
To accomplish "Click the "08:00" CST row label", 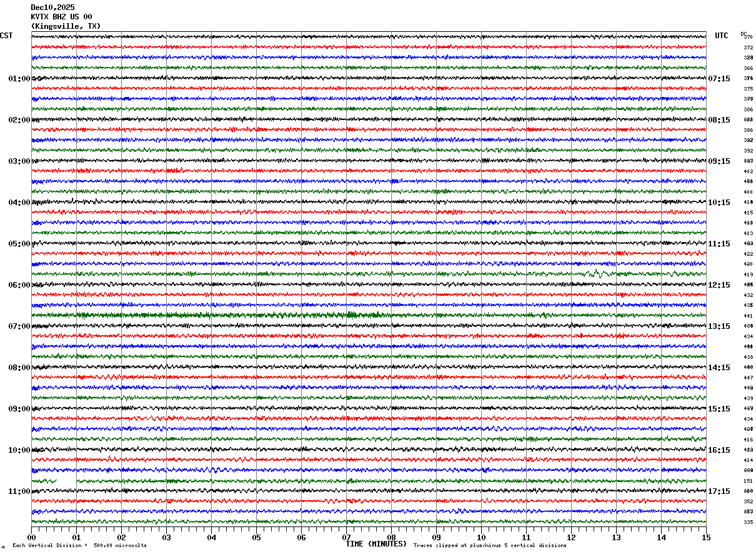I will [19, 368].
